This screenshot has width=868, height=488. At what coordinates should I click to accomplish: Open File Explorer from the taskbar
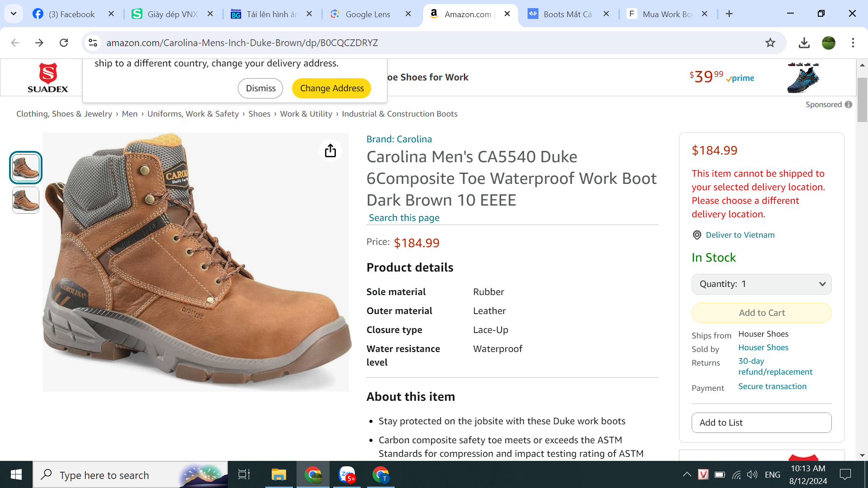click(x=278, y=474)
